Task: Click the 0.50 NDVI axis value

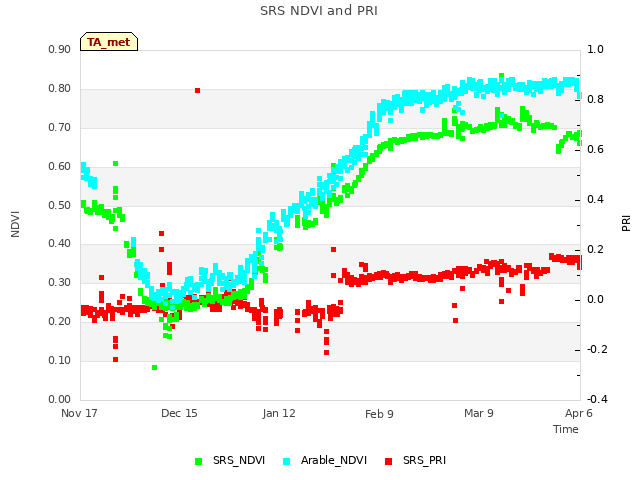Action: 60,205
